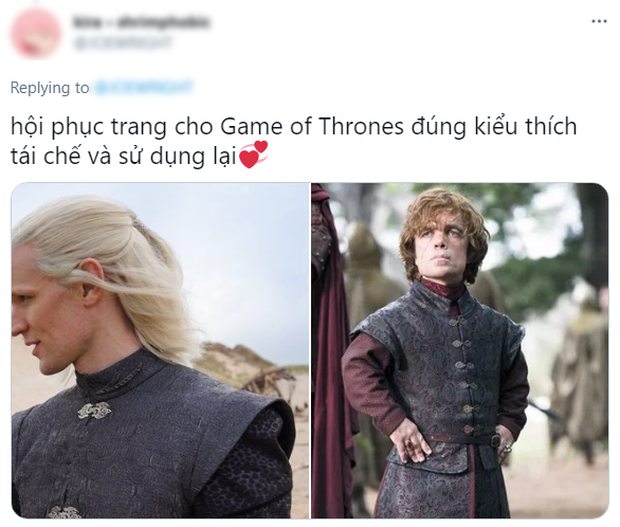This screenshot has width=620, height=527.
Task: Open the blurred mention after Replying to
Action: coord(144,87)
